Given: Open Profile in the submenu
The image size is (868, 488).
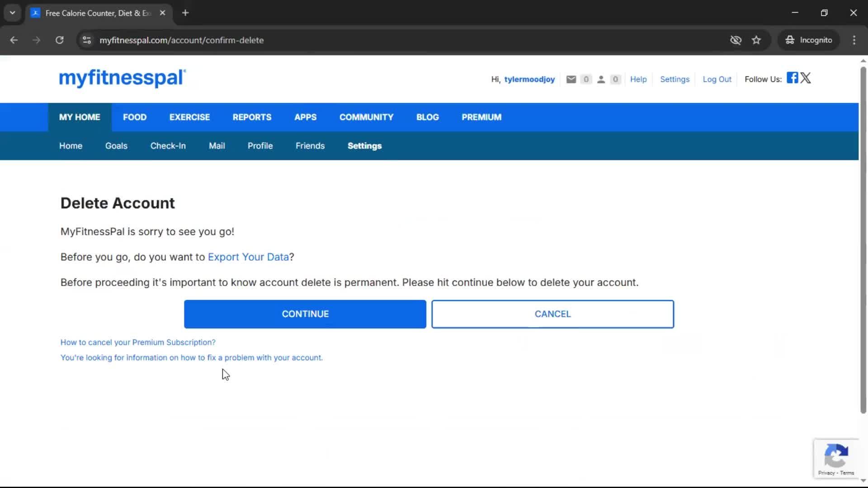Looking at the screenshot, I should click(x=260, y=146).
